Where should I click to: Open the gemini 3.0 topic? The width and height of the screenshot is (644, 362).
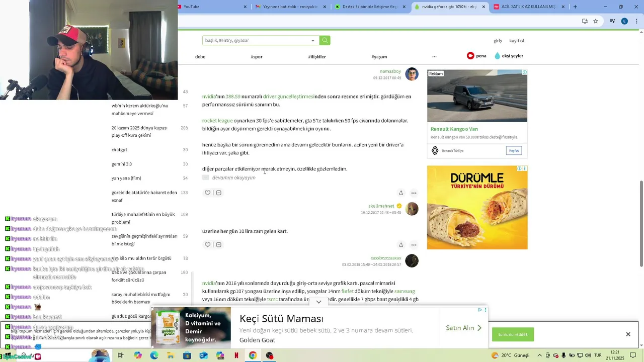122,164
